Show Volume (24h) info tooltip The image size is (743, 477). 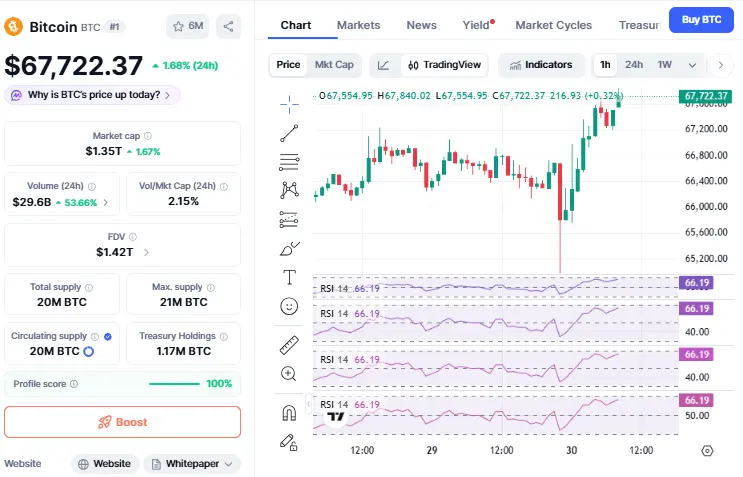[x=92, y=186]
